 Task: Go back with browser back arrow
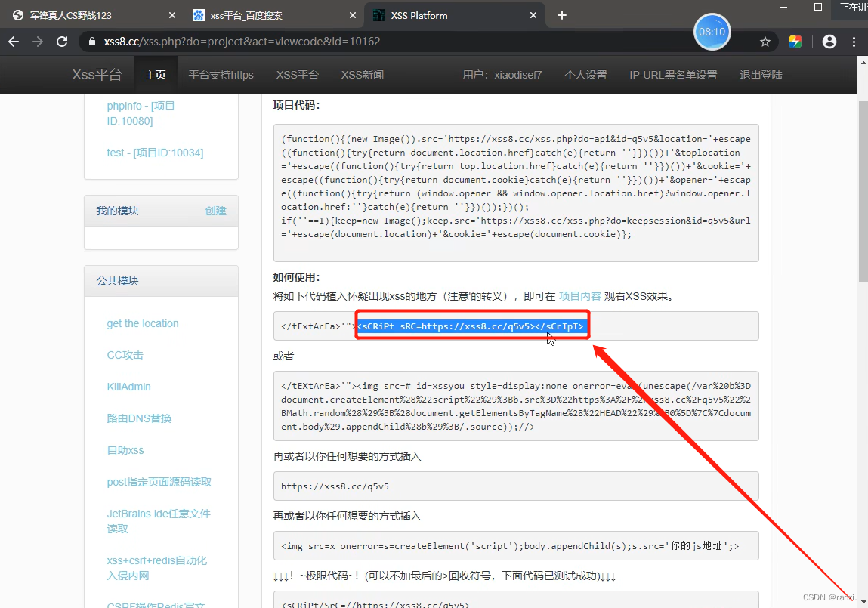point(14,42)
